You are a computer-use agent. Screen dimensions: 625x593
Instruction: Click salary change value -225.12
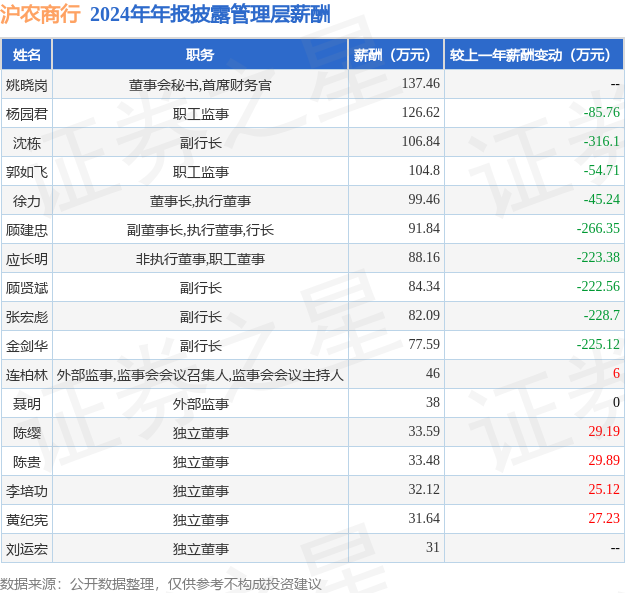click(x=598, y=344)
